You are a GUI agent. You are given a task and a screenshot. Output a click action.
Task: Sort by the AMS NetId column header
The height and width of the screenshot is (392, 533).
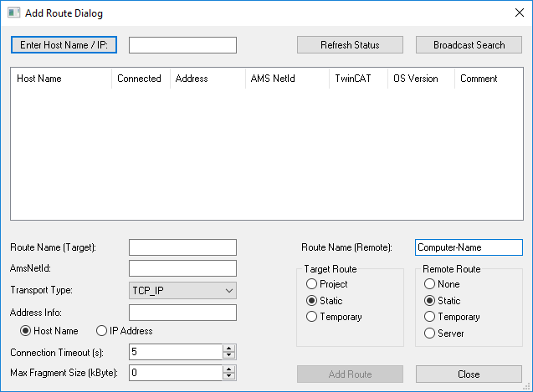click(287, 79)
